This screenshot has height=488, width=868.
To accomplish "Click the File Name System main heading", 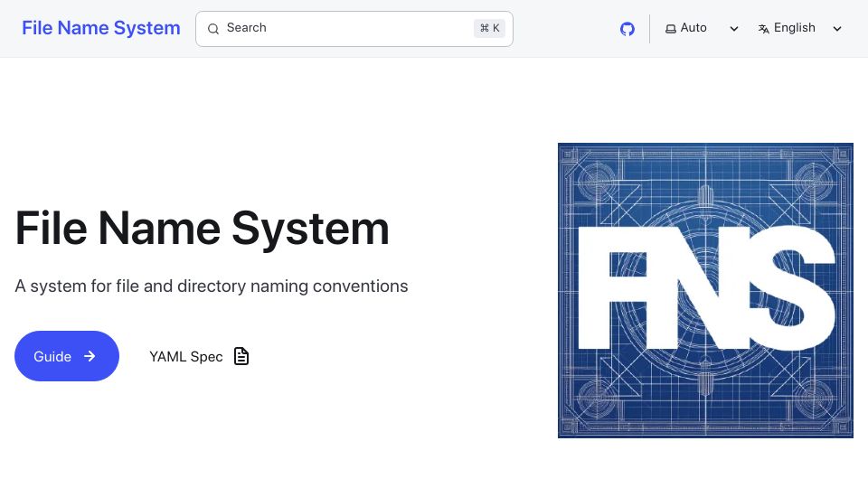I will click(x=202, y=228).
